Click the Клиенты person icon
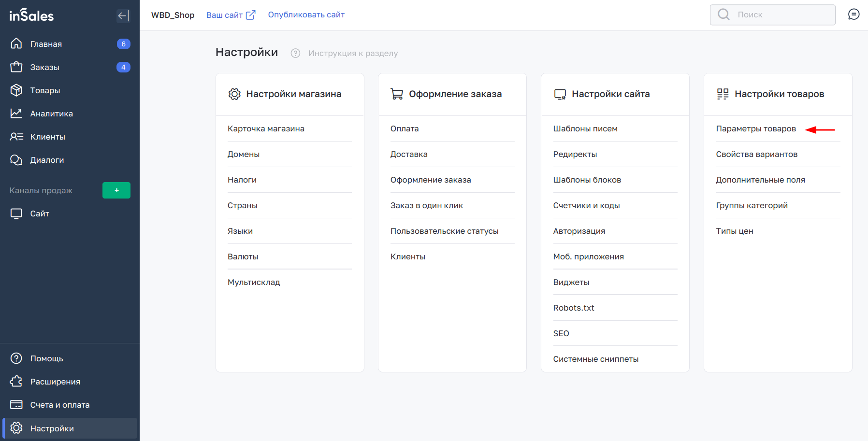Screen dimensions: 868x441 (16, 136)
